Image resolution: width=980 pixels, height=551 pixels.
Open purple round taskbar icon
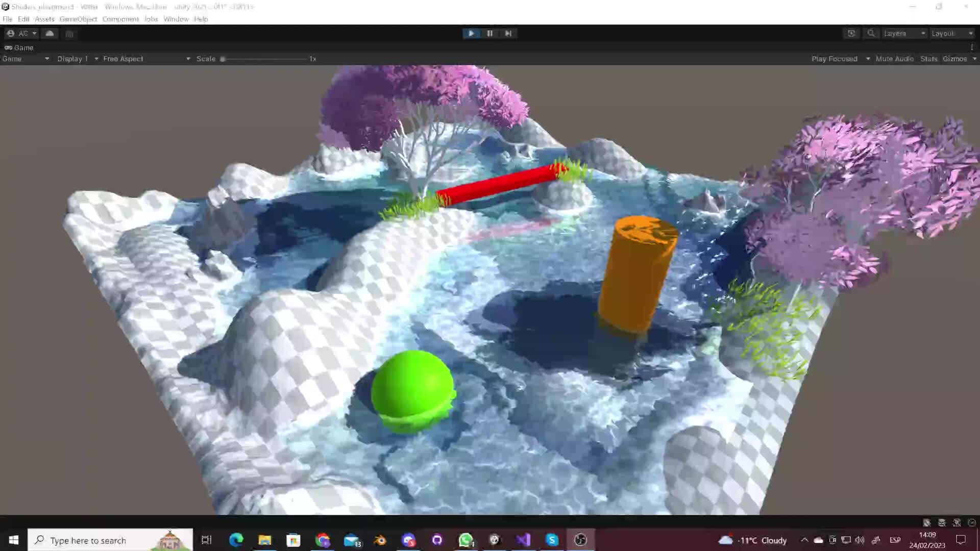pyautogui.click(x=437, y=540)
